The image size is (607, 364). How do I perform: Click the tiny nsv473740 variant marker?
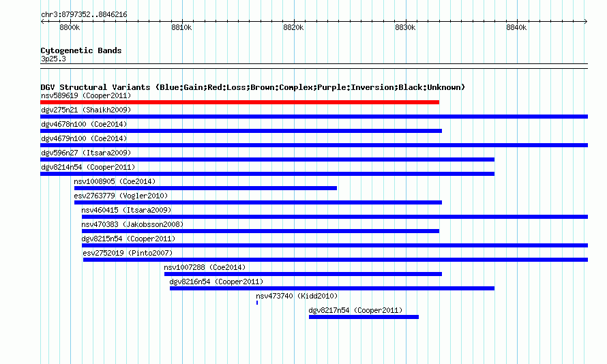pos(257,303)
